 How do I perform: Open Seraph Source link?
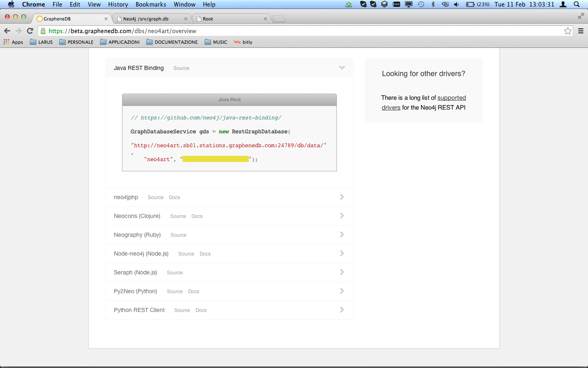click(x=175, y=273)
